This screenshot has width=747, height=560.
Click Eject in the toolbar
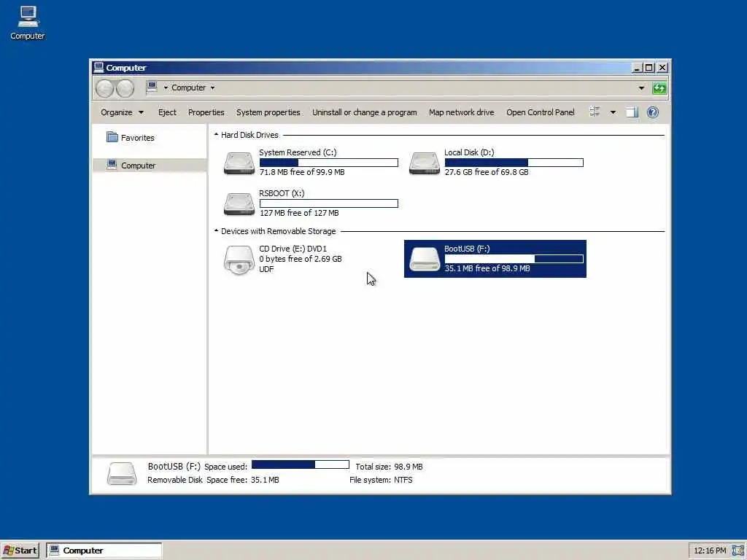click(167, 112)
